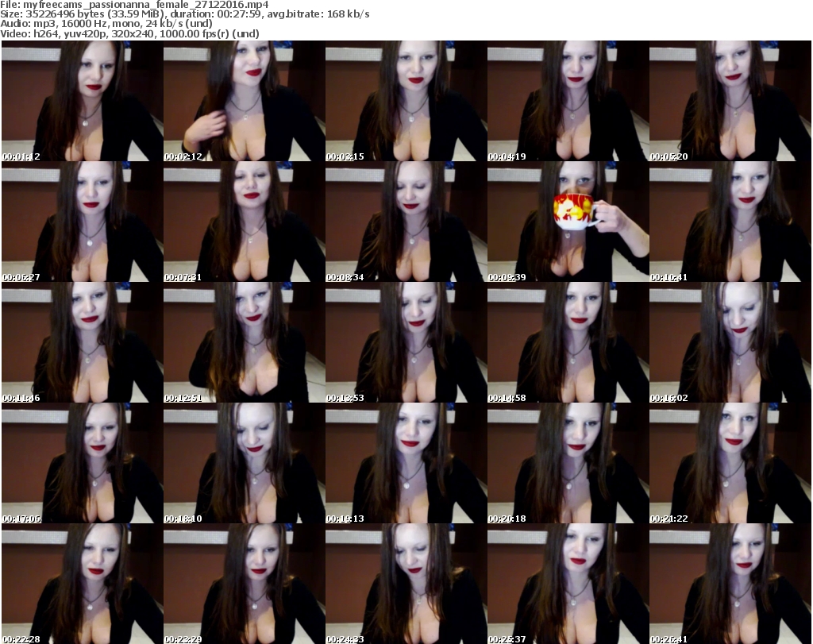
Task: Select the thumbnail stamped 00:05:20
Action: click(x=730, y=101)
